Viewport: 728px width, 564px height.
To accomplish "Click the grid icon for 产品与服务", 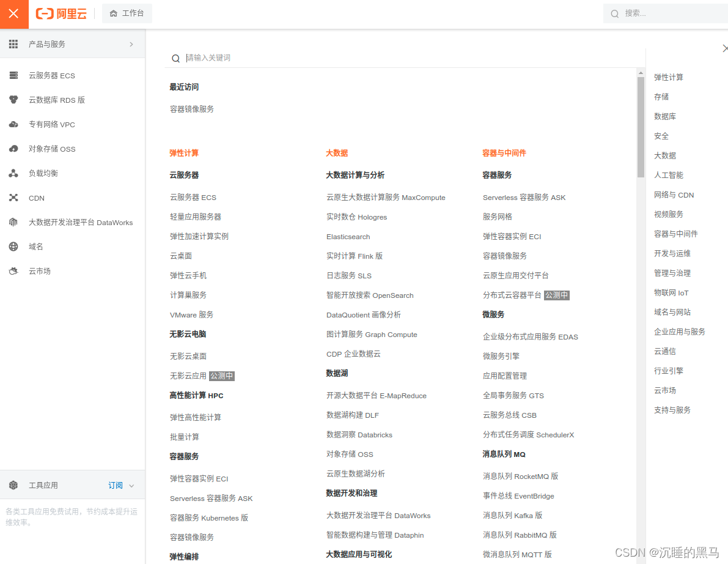I will [13, 44].
